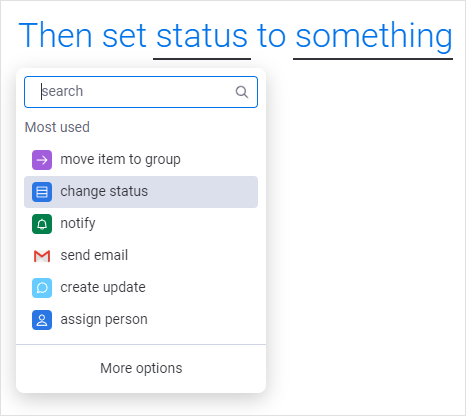Image resolution: width=466 pixels, height=416 pixels.
Task: Click the purple arrow move item icon
Action: (x=42, y=160)
